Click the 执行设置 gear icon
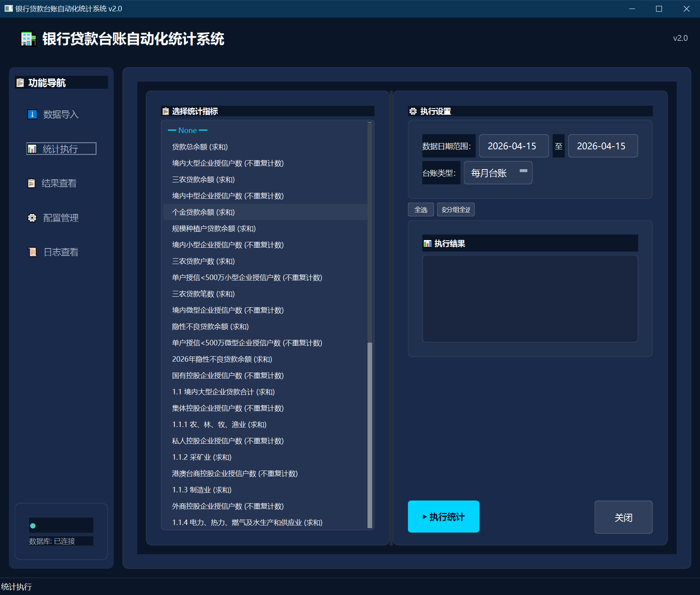 [x=413, y=111]
